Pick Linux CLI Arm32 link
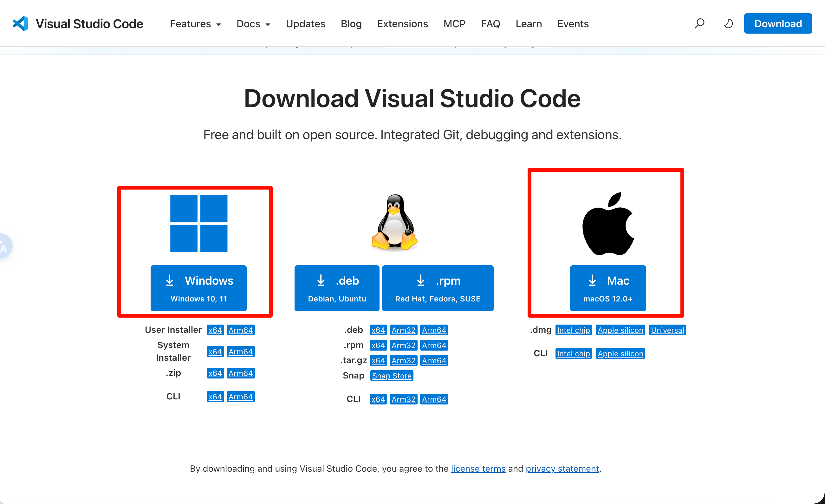This screenshot has height=504, width=825. click(x=403, y=399)
